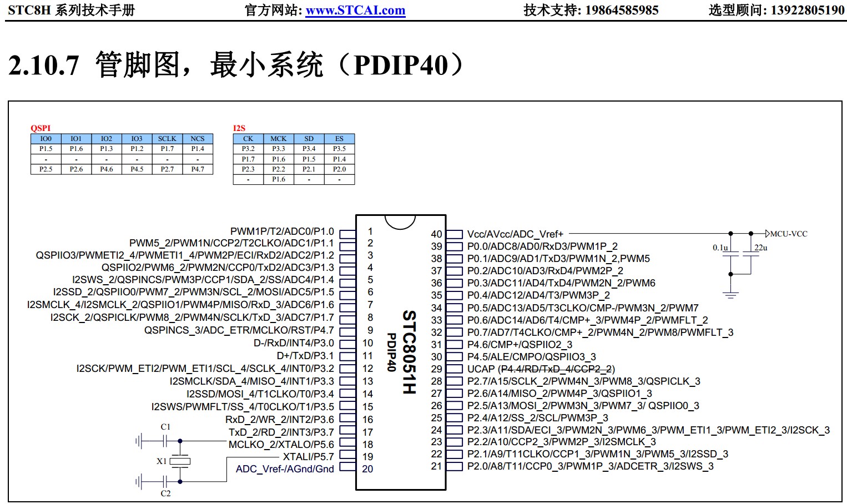Click the X1 crystal symbol
Viewport: 847px width, 504px height.
click(x=180, y=461)
